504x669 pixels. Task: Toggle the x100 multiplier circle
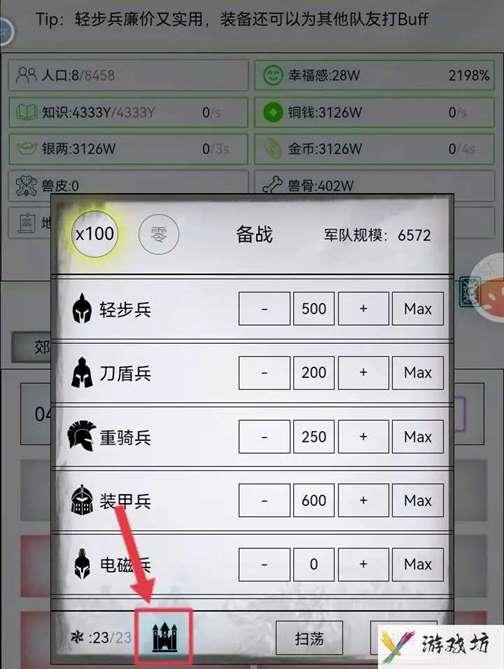click(95, 234)
